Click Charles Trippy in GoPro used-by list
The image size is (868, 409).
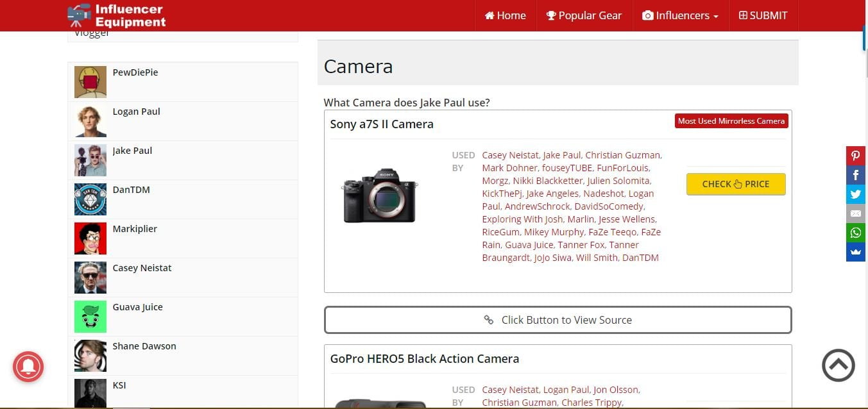tap(591, 403)
